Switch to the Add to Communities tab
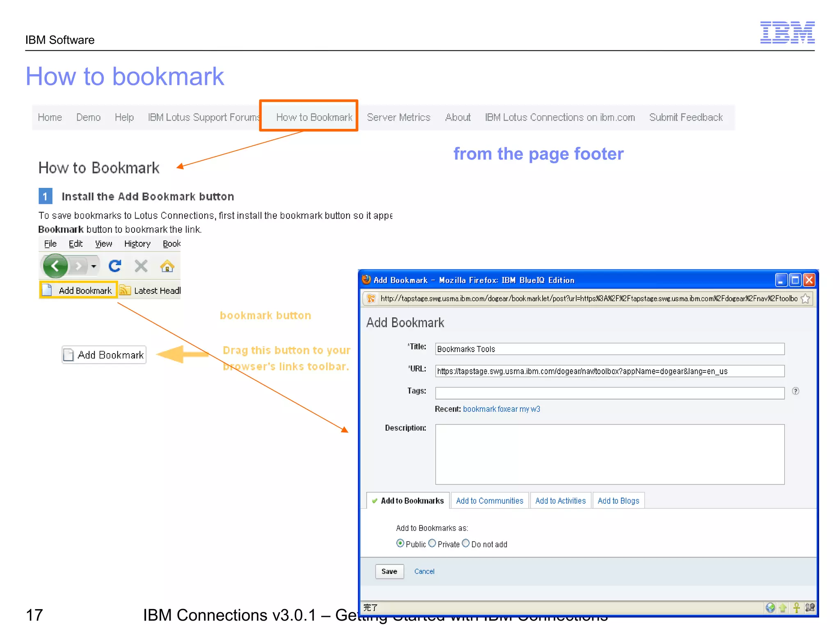 (x=490, y=501)
